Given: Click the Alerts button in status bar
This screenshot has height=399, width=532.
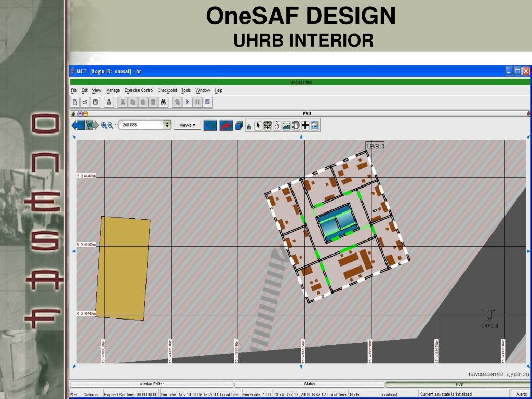Looking at the screenshot, I should [x=522, y=394].
